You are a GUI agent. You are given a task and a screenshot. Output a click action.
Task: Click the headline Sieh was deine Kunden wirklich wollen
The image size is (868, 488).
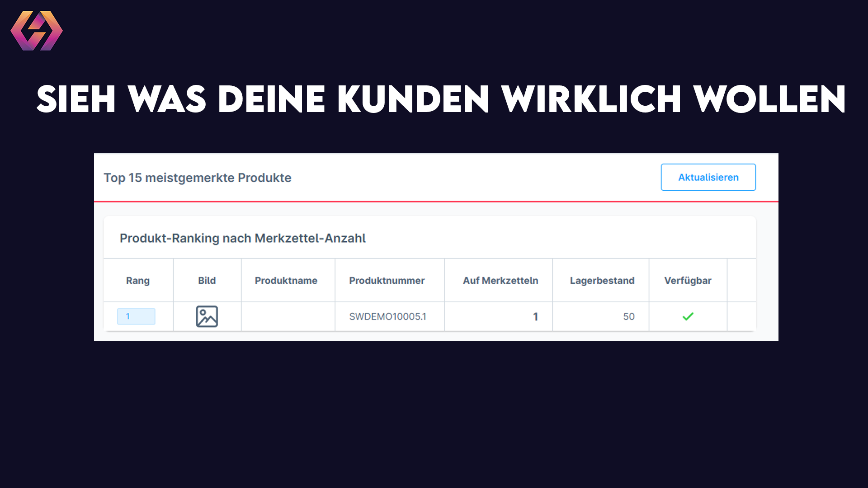tap(441, 99)
